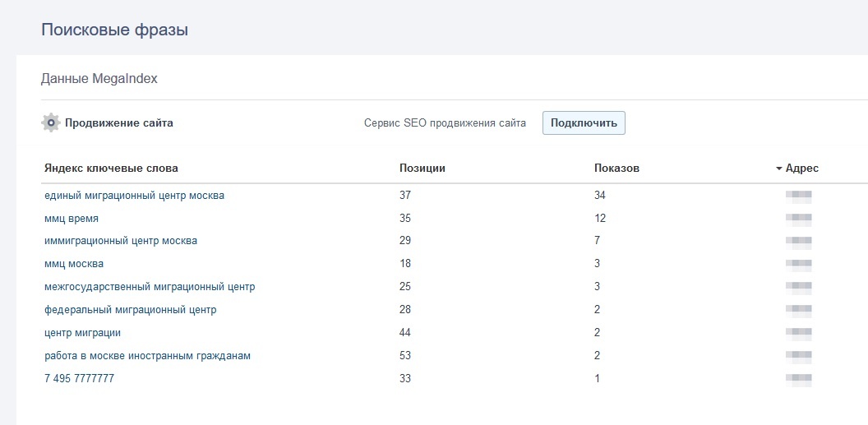The height and width of the screenshot is (425, 868).
Task: Open the ммц время keyword link
Action: point(72,219)
